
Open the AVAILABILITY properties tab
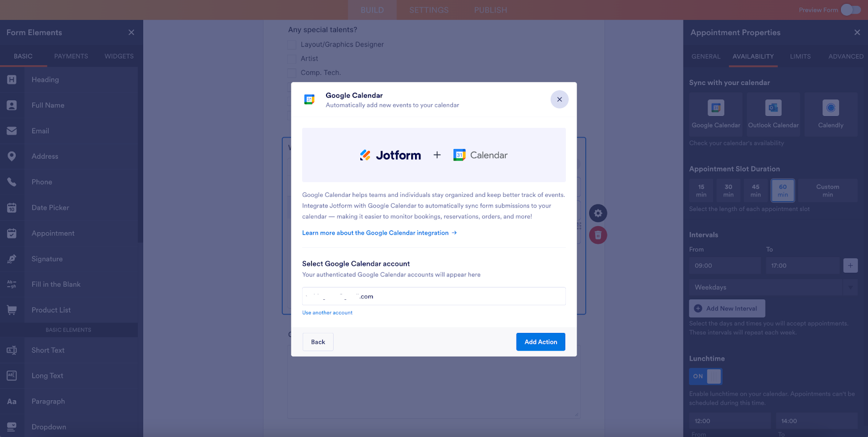pos(753,56)
